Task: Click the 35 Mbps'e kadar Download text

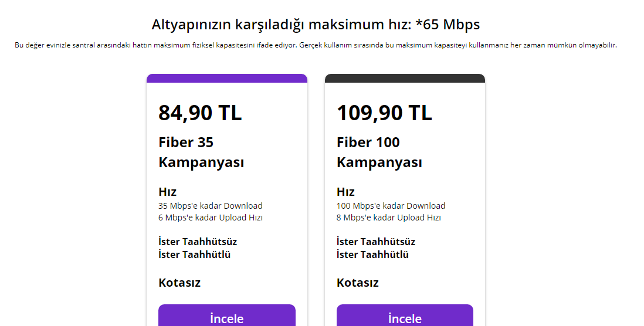Action: (211, 206)
